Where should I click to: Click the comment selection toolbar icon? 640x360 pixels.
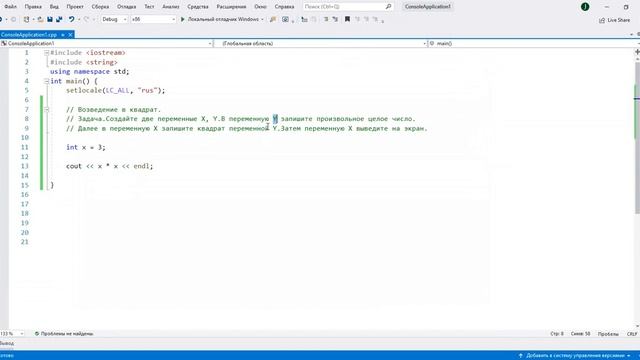click(x=326, y=19)
